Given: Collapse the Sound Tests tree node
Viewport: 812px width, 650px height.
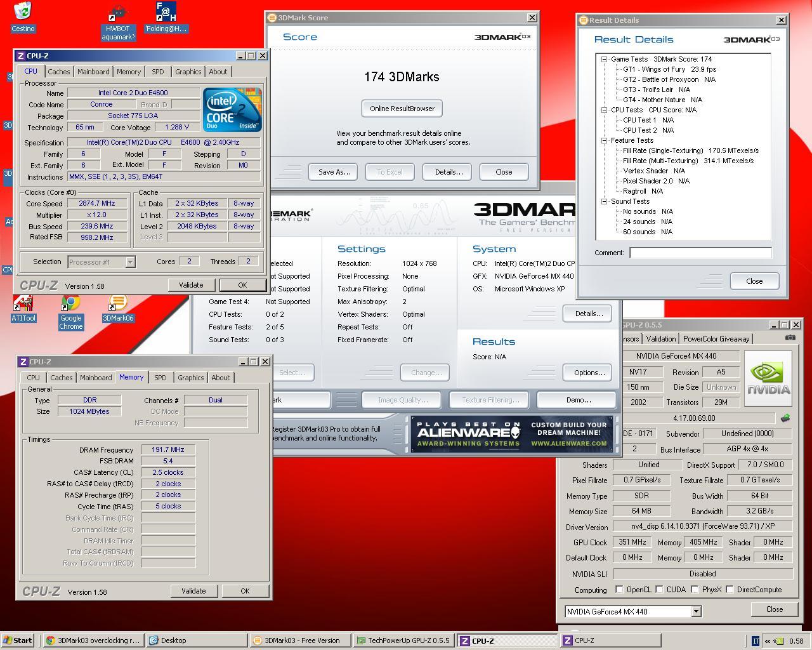Looking at the screenshot, I should click(605, 201).
